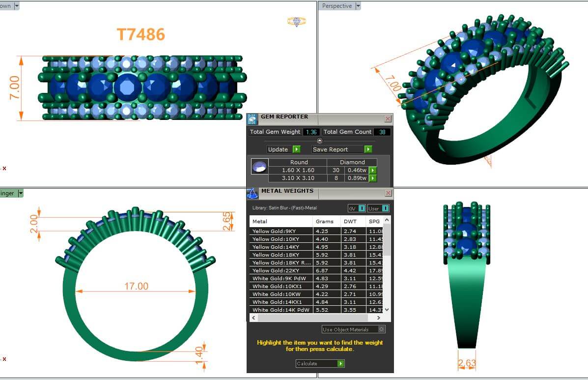Image resolution: width=588 pixels, height=380 pixels.
Task: Click the round gem preview thumbnail
Action: click(x=259, y=167)
